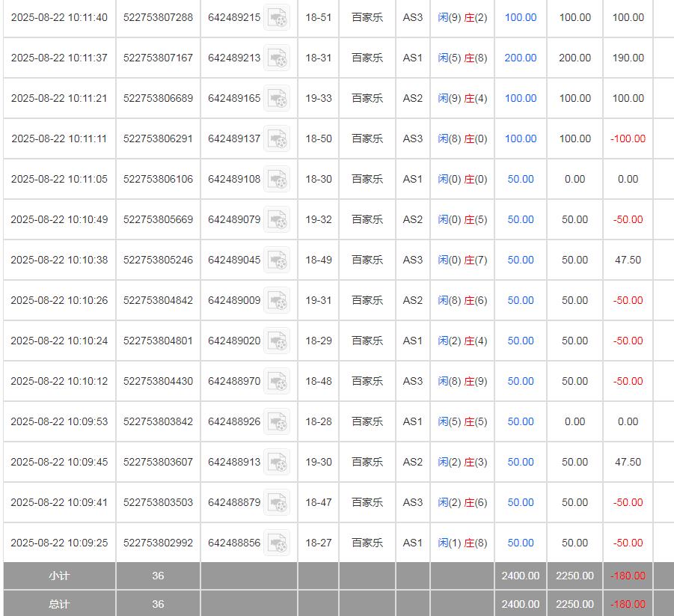Play replay icon beside round 642489213
This screenshot has height=616, width=674.
pyautogui.click(x=278, y=58)
